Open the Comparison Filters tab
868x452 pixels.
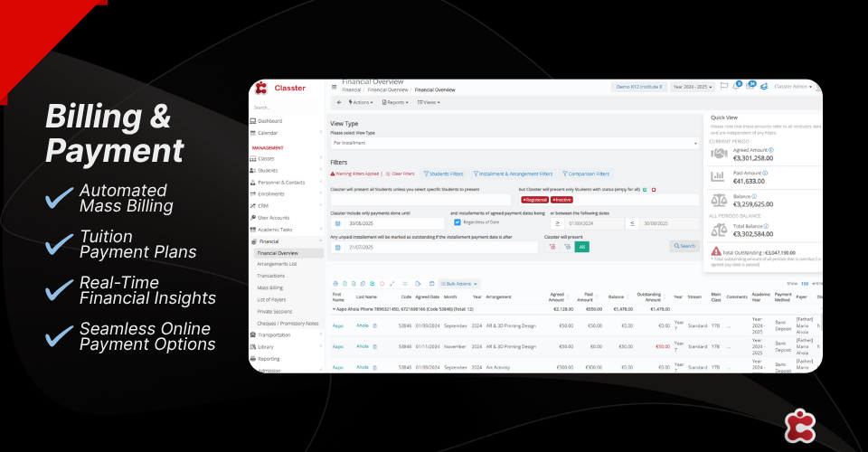586,174
